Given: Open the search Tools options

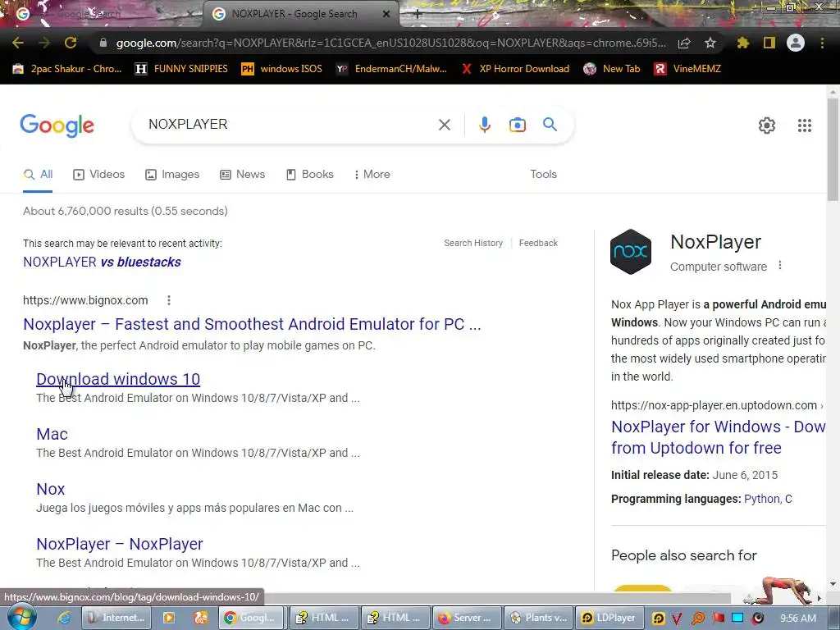Looking at the screenshot, I should click(543, 175).
